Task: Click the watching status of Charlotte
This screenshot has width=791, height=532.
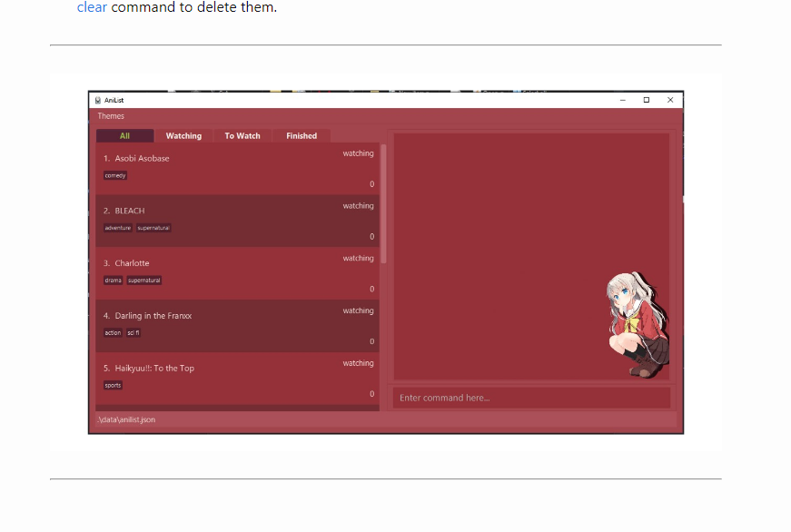Action: (358, 258)
